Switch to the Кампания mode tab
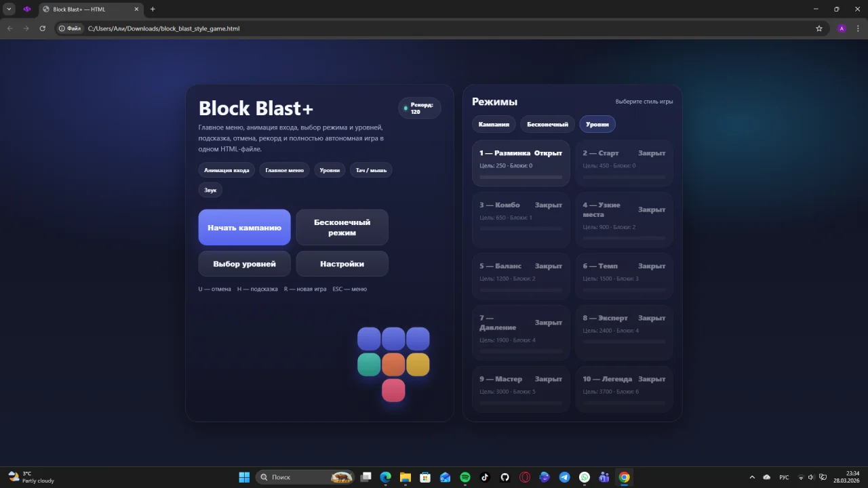The height and width of the screenshot is (488, 868). [x=494, y=124]
